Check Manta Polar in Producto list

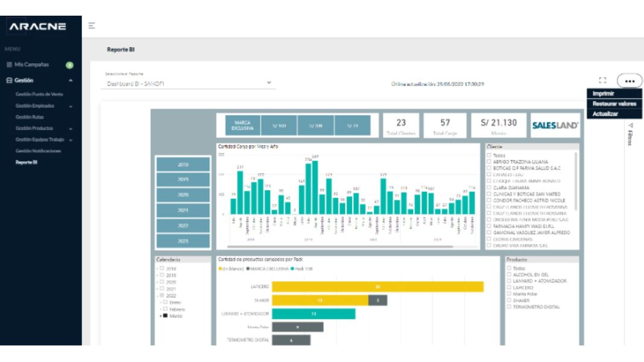point(509,294)
